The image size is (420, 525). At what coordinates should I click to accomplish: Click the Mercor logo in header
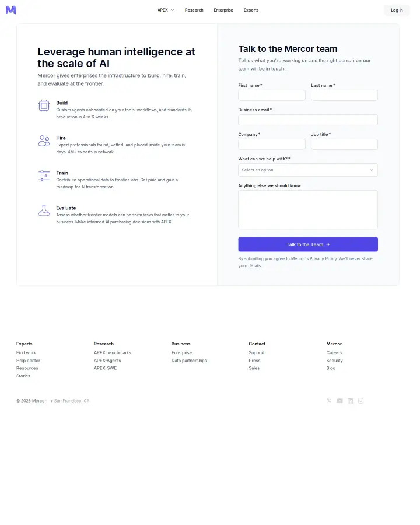(10, 10)
